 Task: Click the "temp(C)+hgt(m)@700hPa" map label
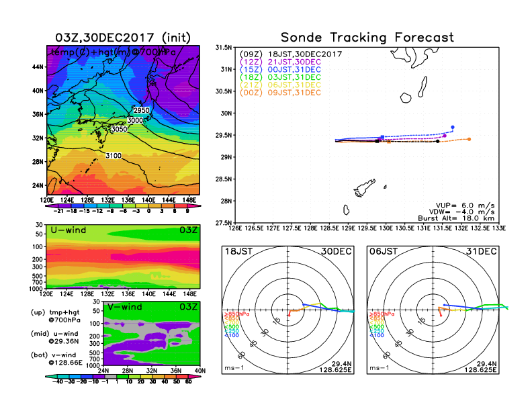click(x=114, y=52)
